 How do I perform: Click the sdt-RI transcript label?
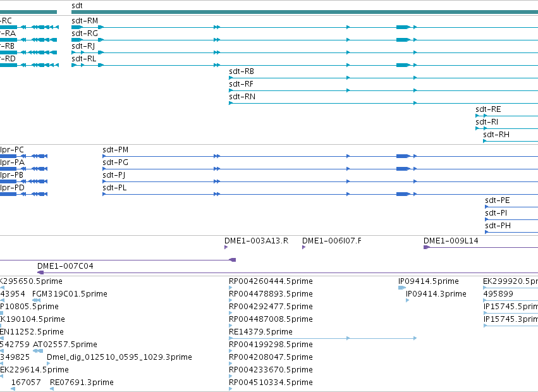487,122
